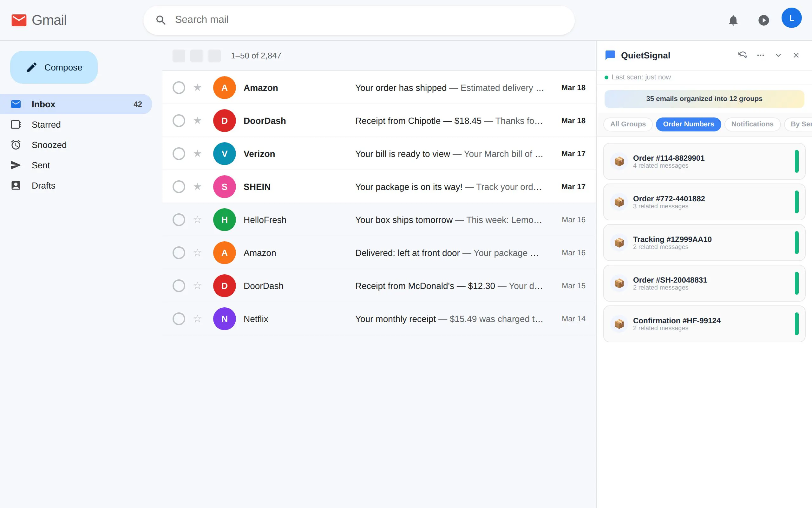
Task: Click the 'Mar 15' date on the McDonald's receipt
Action: [x=573, y=285]
